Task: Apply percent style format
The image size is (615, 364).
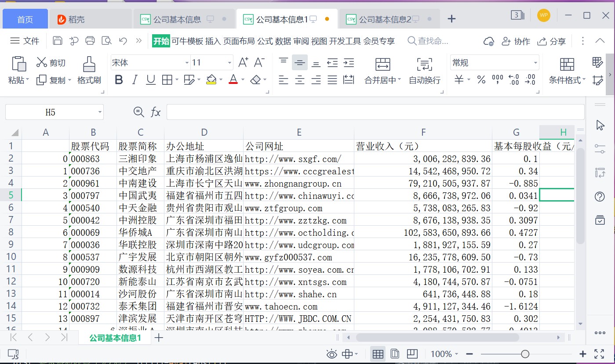Action: [481, 80]
